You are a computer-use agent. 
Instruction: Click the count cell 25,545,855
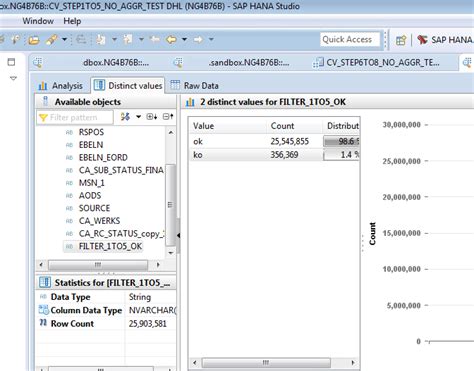click(x=290, y=141)
